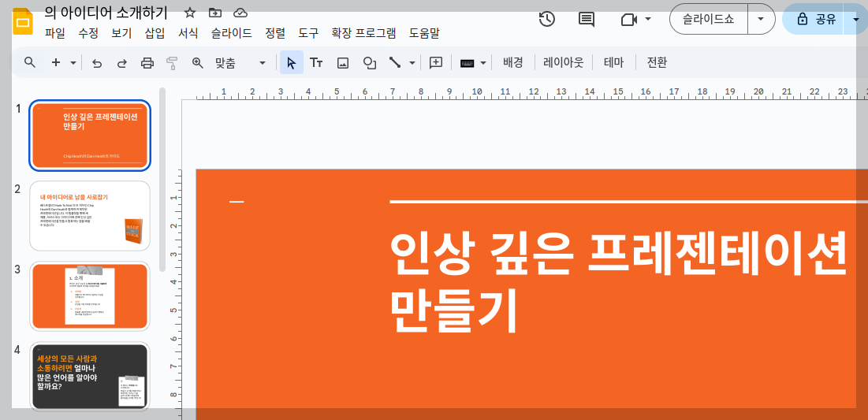Open version history clock icon
Image resolution: width=868 pixels, height=420 pixels.
click(547, 19)
